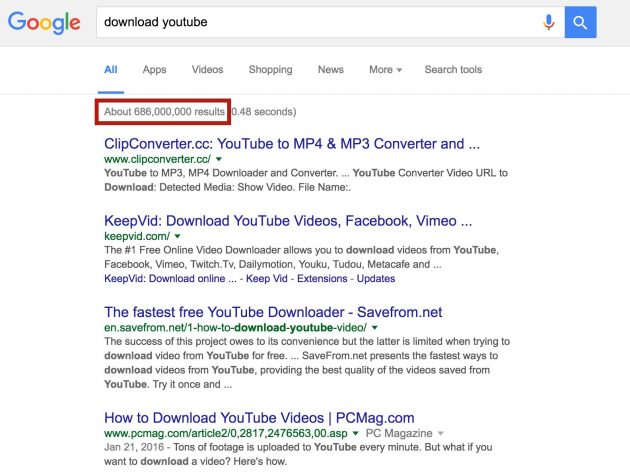Open KeepVid: Download YouTube Videos result

288,221
